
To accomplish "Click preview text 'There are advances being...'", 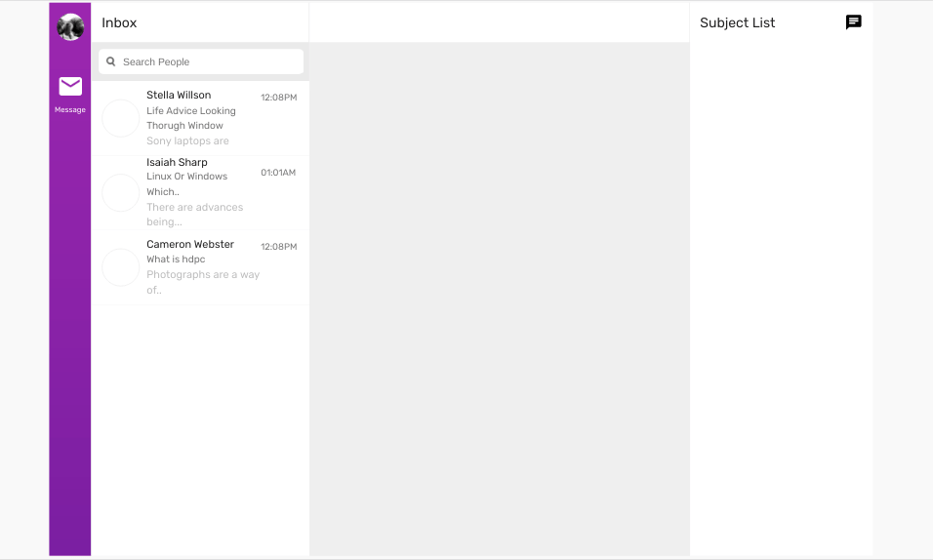I will (195, 215).
